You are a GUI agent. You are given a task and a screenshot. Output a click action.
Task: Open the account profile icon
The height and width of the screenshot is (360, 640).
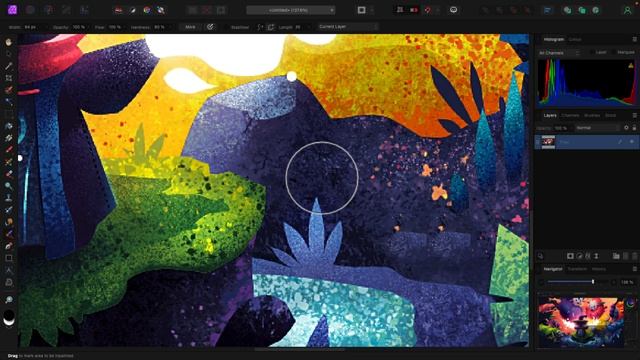pos(627,10)
